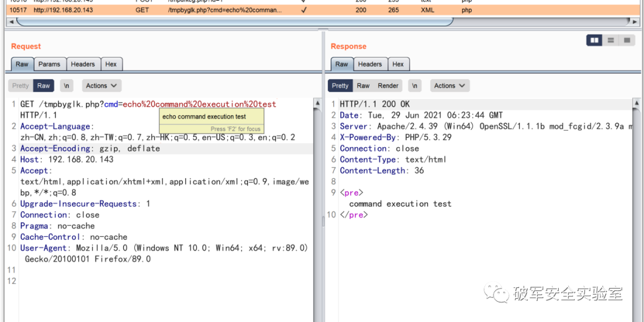
Task: Click the history table scroll-left arrow
Action: tap(11, 21)
